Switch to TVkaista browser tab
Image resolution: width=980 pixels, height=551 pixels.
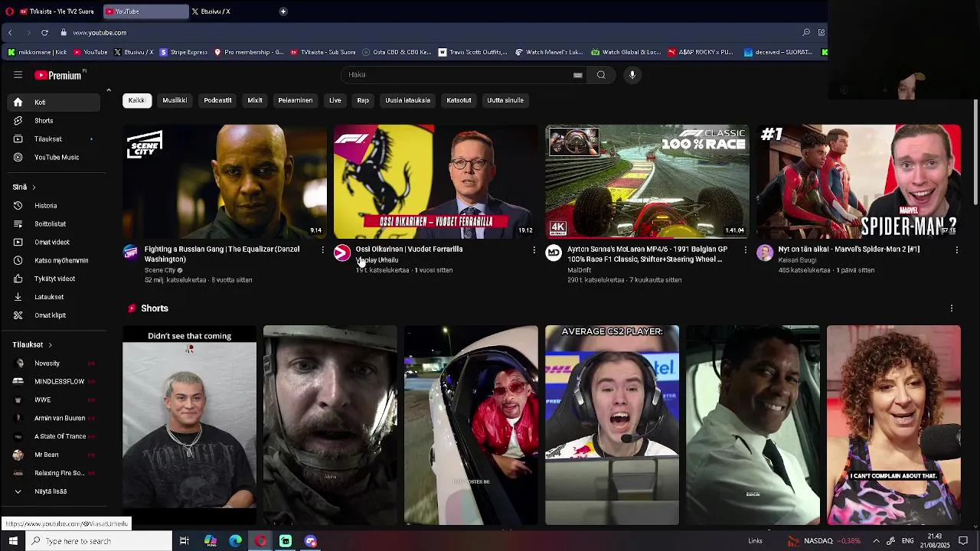[x=57, y=11]
